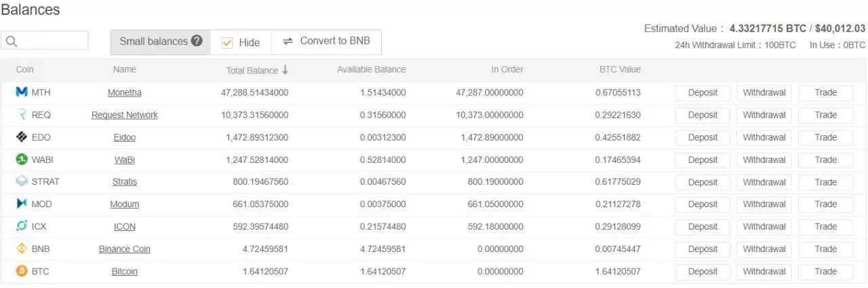This screenshot has width=868, height=288.
Task: Click the Convert to BNB arrows icon
Action: click(x=288, y=41)
